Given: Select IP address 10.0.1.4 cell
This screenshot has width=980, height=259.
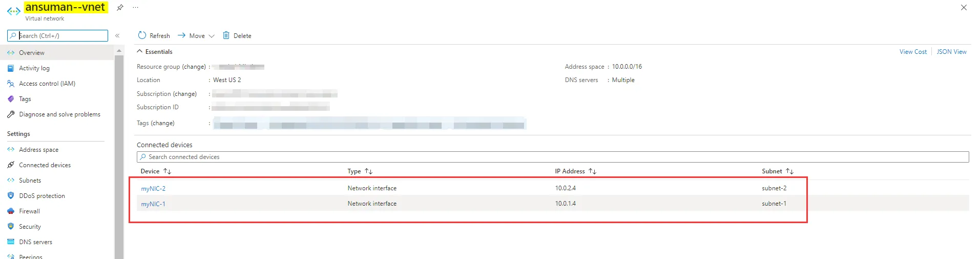Looking at the screenshot, I should click(565, 204).
